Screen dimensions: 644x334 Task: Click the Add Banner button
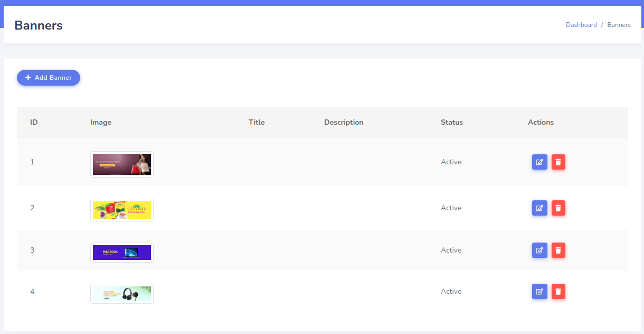click(49, 78)
